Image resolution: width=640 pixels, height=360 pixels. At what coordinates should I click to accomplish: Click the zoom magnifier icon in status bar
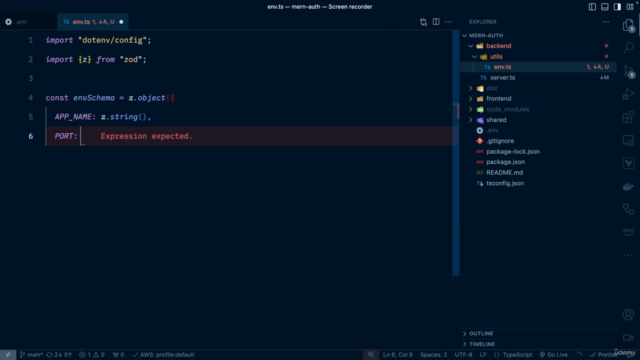(371, 355)
